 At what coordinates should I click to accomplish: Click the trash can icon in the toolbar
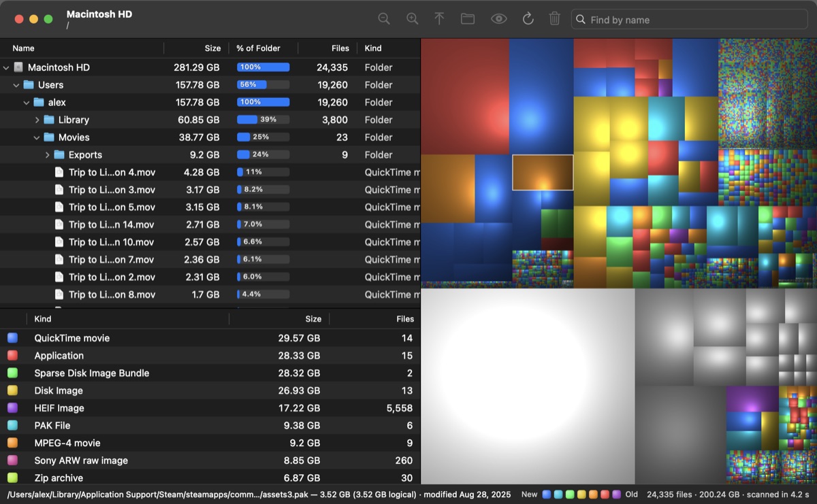tap(555, 19)
